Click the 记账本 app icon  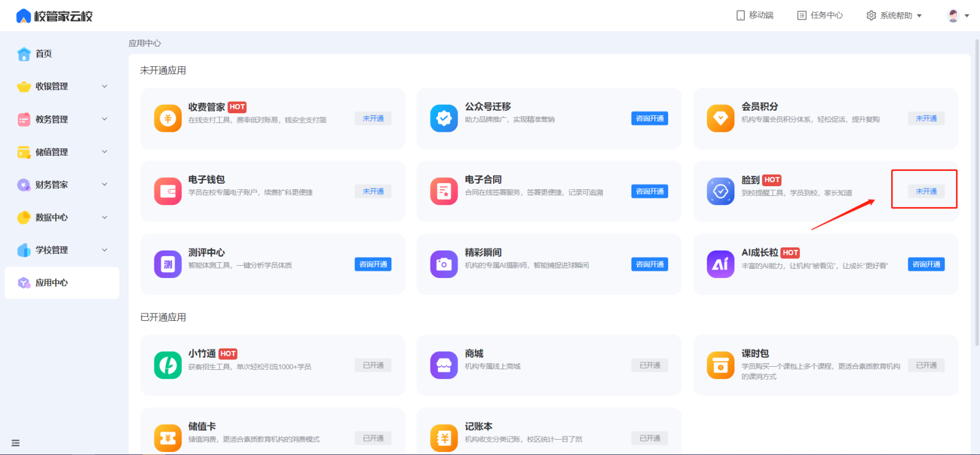(444, 438)
